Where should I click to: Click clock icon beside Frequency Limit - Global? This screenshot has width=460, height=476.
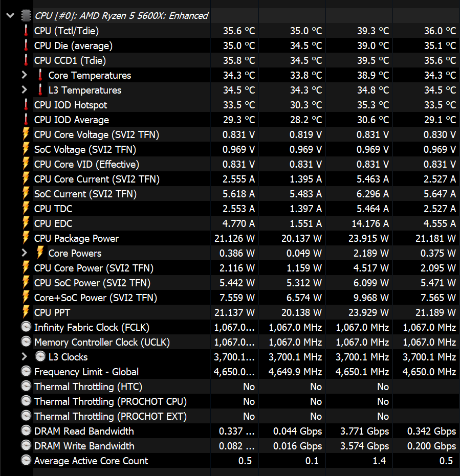26,372
